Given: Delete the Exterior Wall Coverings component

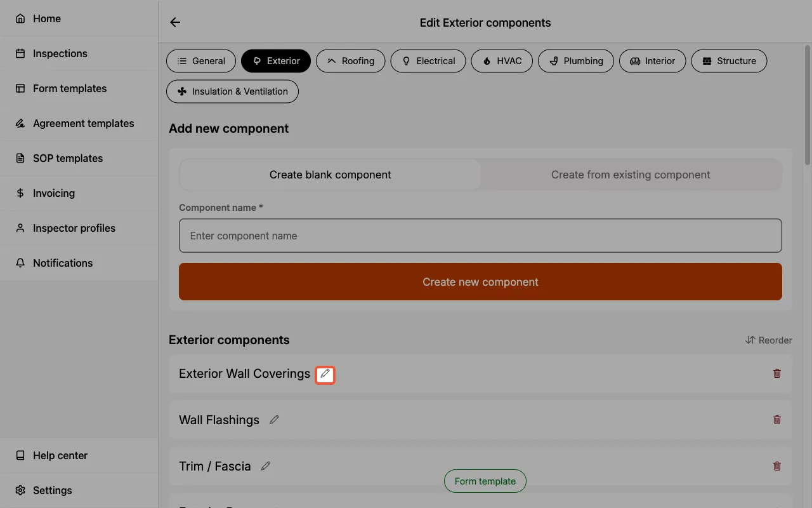Looking at the screenshot, I should (776, 373).
